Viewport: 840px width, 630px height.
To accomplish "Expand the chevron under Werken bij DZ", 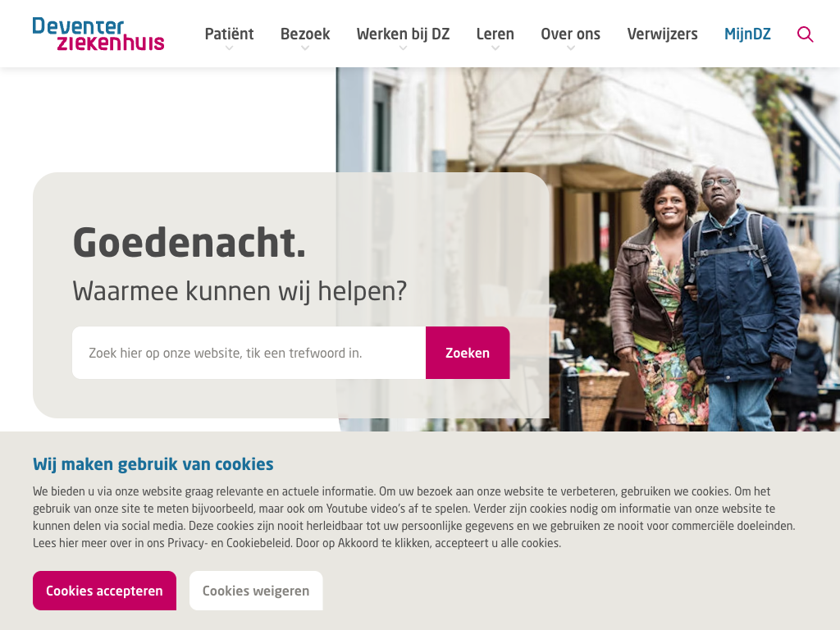I will point(404,48).
